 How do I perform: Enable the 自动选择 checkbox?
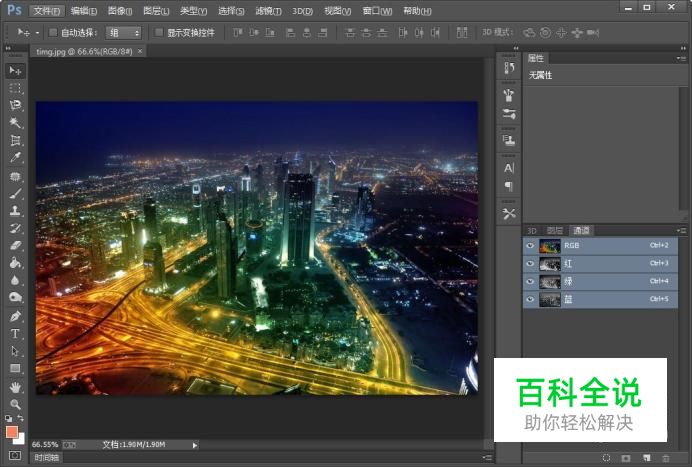[x=53, y=32]
